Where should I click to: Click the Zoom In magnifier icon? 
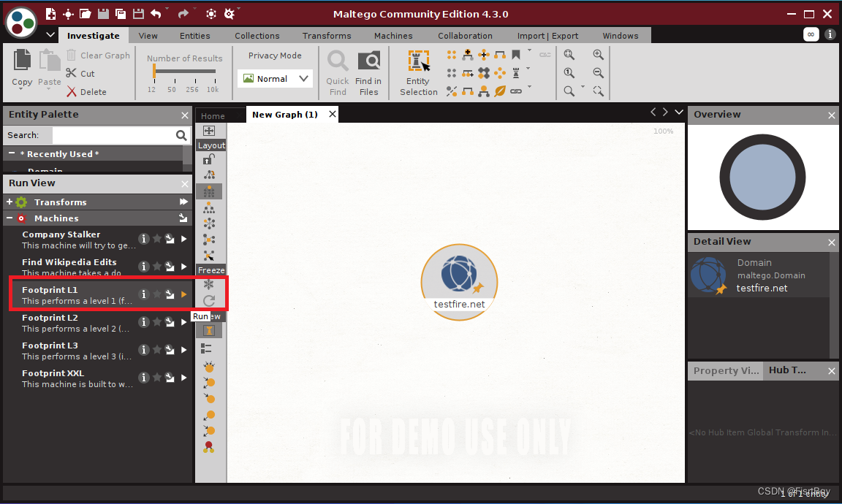coord(598,55)
